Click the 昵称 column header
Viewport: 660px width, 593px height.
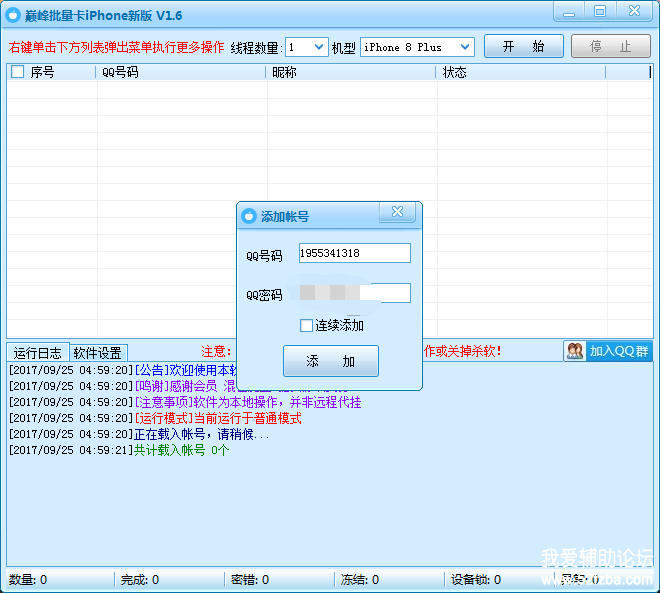[351, 72]
